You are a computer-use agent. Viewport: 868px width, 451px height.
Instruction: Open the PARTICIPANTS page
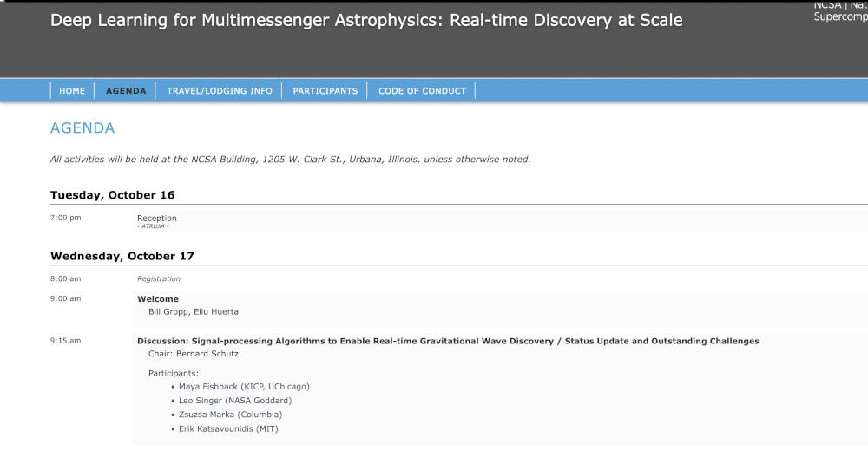click(x=325, y=91)
